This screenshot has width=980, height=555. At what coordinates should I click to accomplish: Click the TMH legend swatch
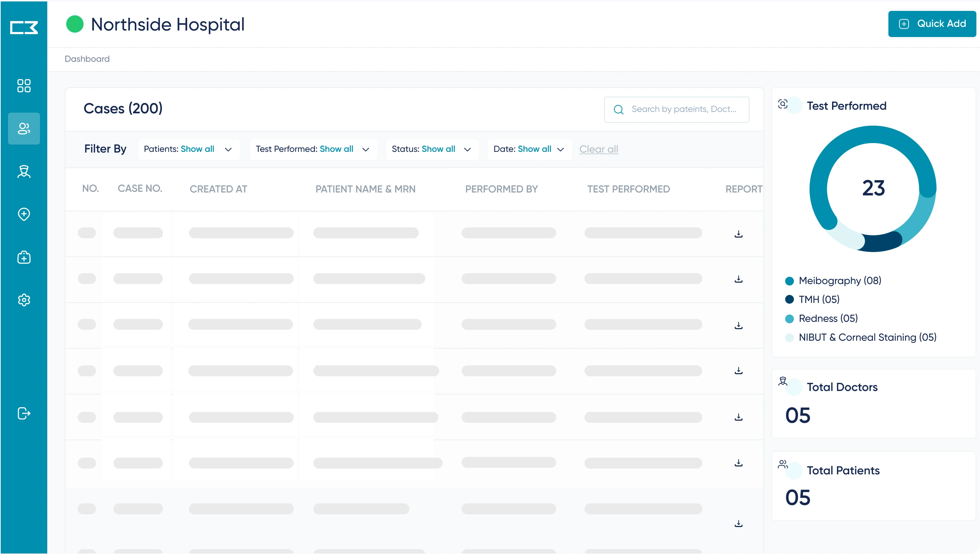coord(789,300)
